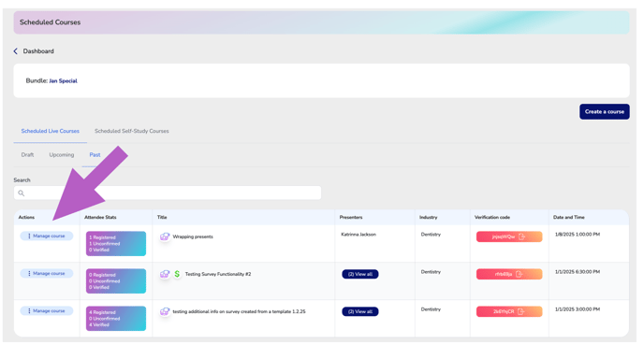
Task: Select the Draft tab
Action: [x=27, y=155]
